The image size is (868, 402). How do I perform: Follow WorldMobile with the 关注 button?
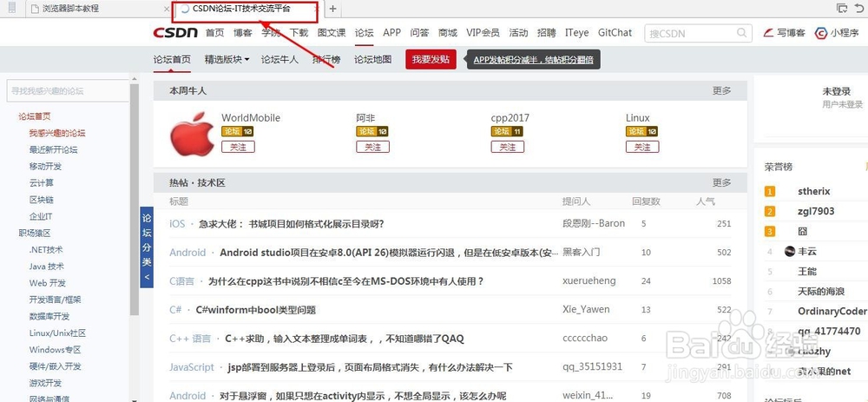[238, 147]
